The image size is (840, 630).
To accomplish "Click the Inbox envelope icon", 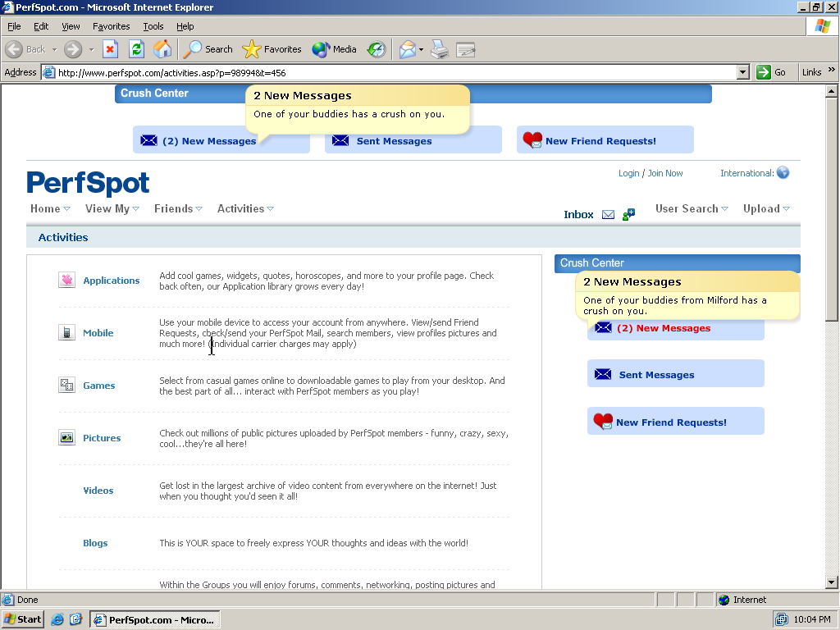I will pyautogui.click(x=608, y=215).
